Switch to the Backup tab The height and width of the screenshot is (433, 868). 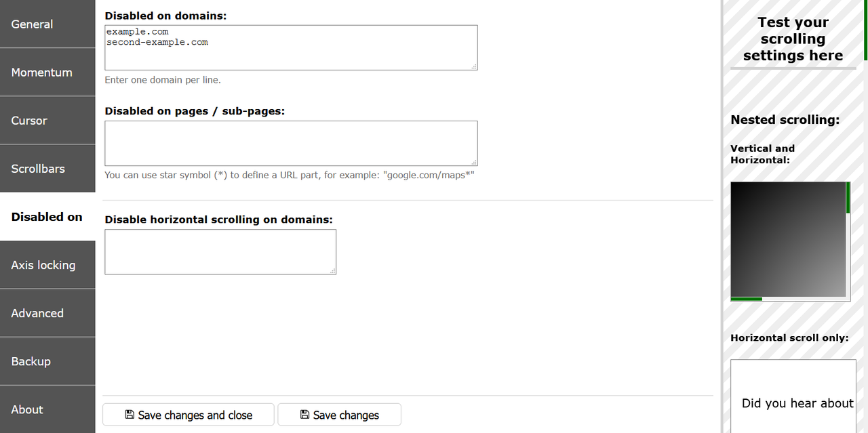[47, 361]
